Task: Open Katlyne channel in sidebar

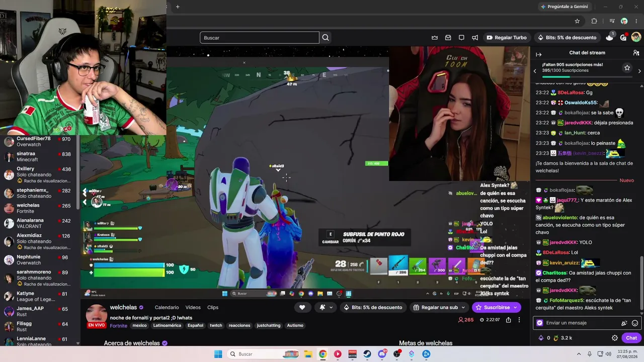Action: point(38,297)
